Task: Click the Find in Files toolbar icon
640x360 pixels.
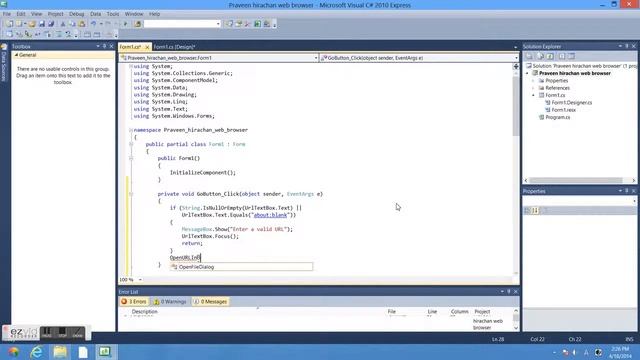Action: (138, 24)
